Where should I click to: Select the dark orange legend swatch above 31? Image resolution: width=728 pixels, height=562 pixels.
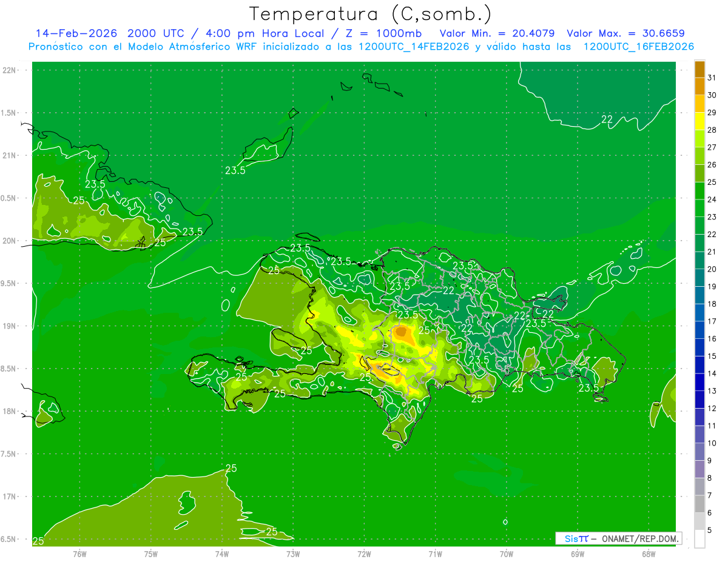coord(699,69)
